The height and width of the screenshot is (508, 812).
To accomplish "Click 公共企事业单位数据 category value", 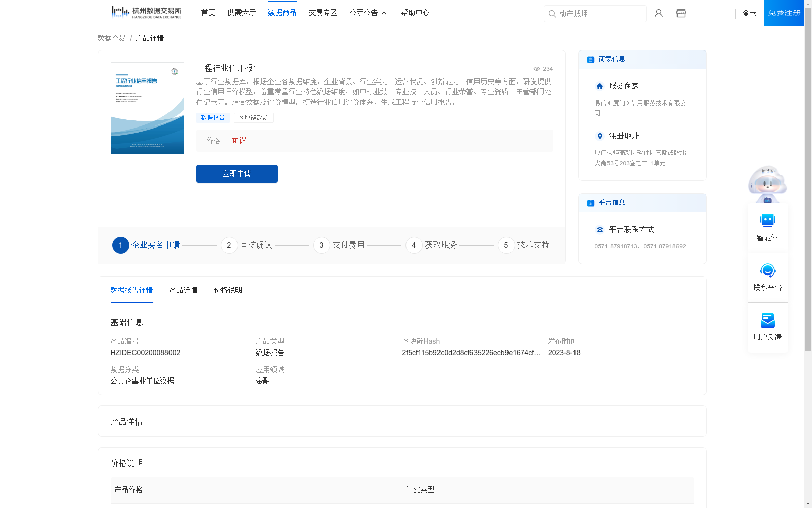I will click(142, 381).
